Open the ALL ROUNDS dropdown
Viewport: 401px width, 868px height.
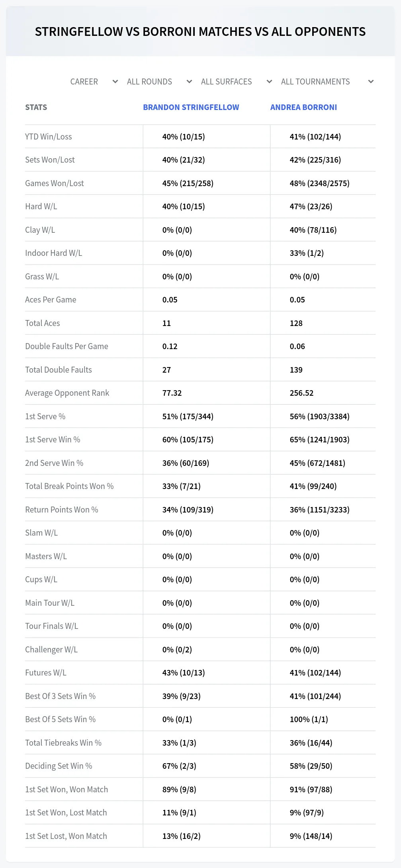pos(159,82)
